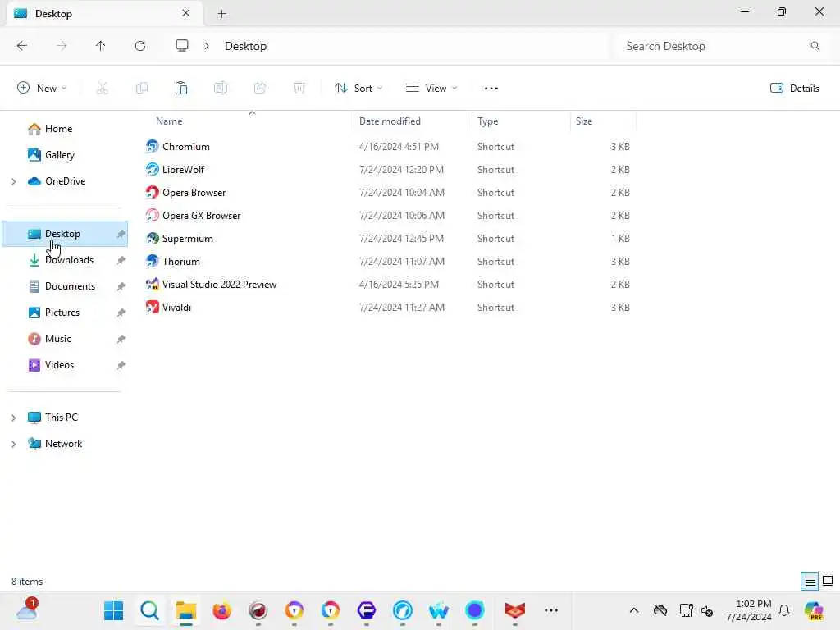Screen dimensions: 840x630
Task: Open Videos in navigation pane
Action: click(59, 365)
